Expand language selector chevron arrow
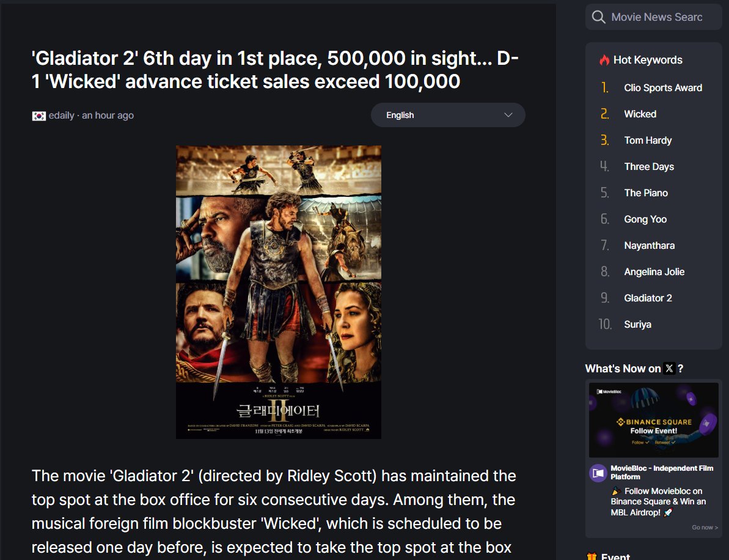729x560 pixels. click(x=508, y=115)
